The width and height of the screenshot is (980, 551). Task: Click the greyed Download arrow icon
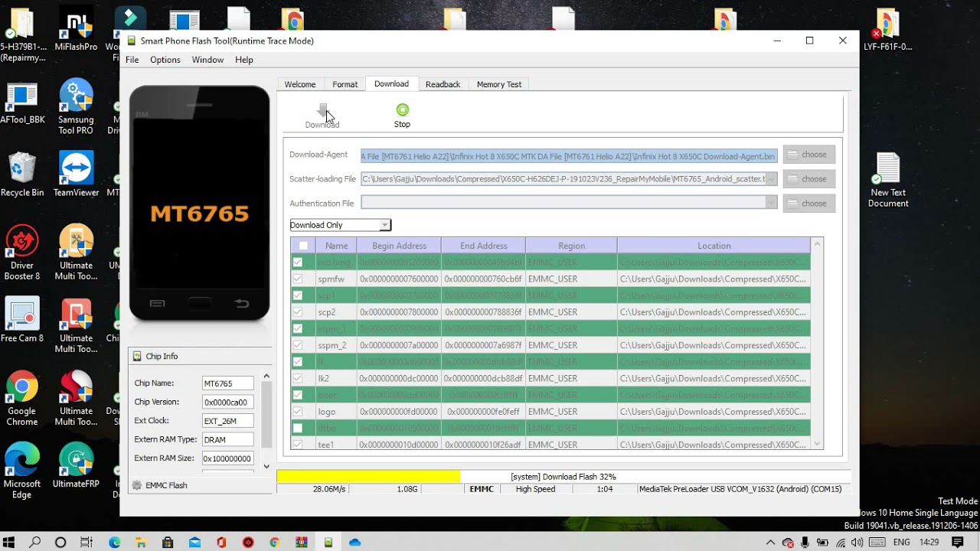(x=322, y=111)
